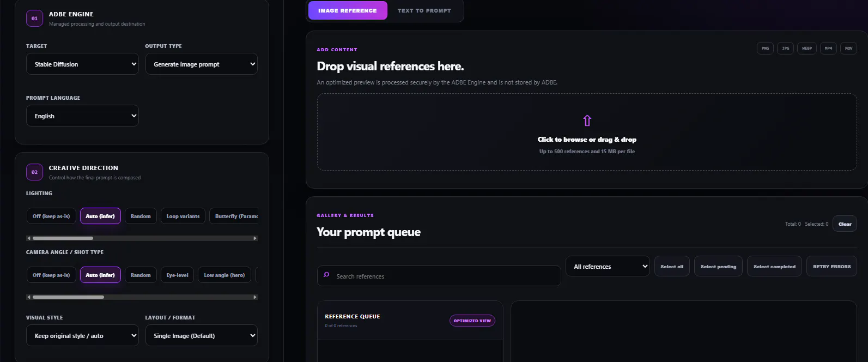The width and height of the screenshot is (868, 362).
Task: Click the Retry Errors button
Action: tap(831, 266)
